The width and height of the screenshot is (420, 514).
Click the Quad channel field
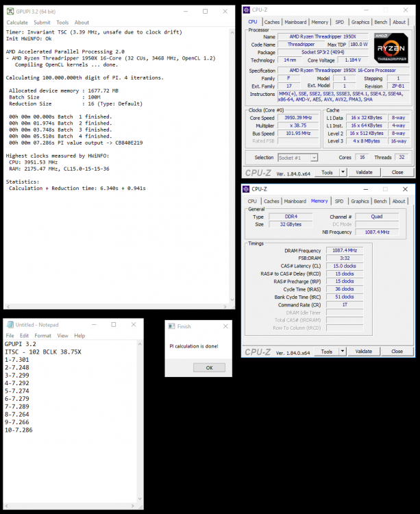(377, 217)
